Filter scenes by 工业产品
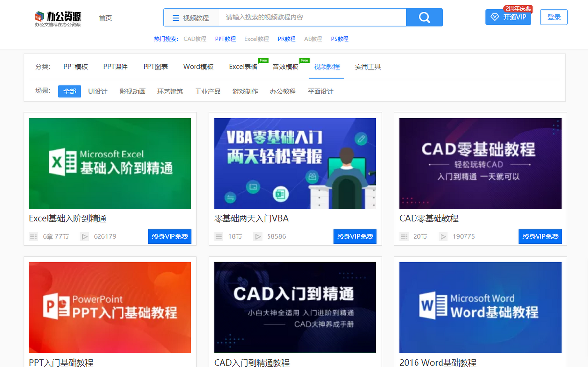Image resolution: width=588 pixels, height=367 pixels. tap(208, 91)
